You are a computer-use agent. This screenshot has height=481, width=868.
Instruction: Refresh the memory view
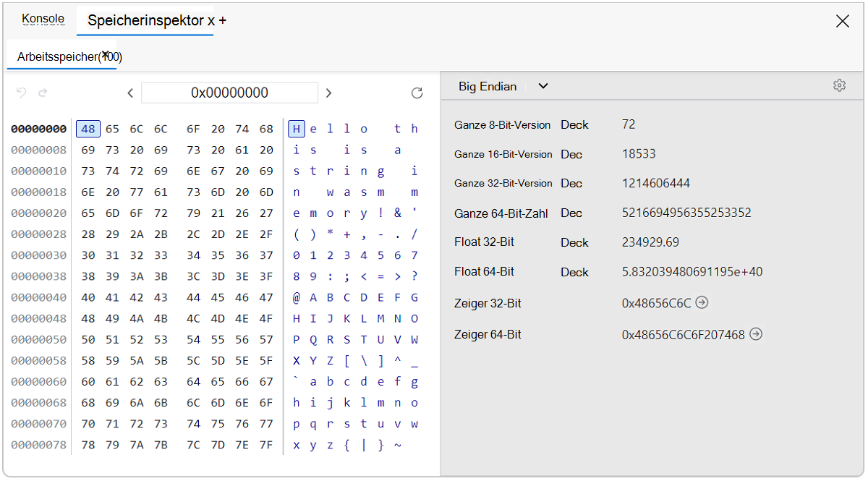[x=417, y=93]
